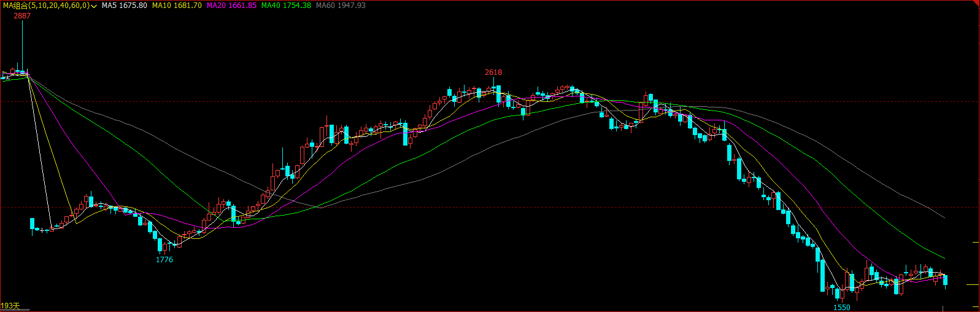Select the green MA40 1754.38 label
The image size is (980, 312).
pos(286,6)
